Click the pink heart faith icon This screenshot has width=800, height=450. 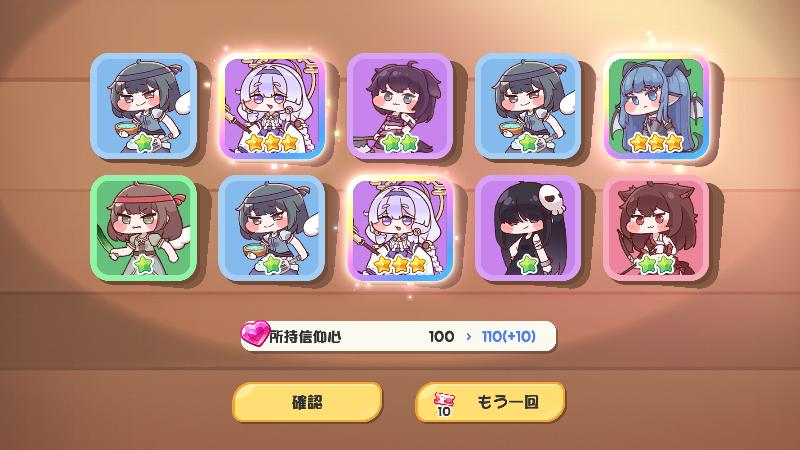pos(255,333)
